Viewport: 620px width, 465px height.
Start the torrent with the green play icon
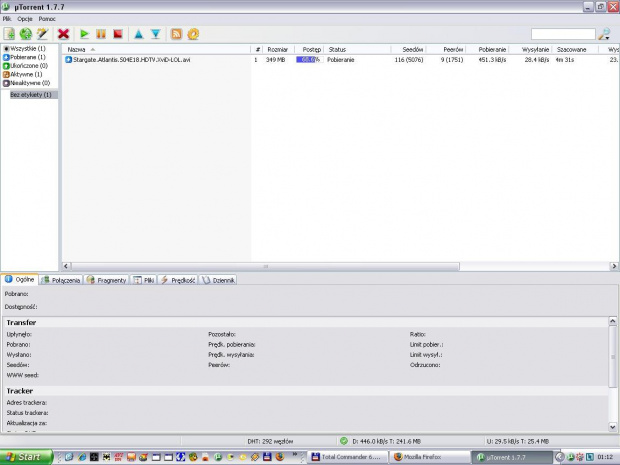coord(84,34)
